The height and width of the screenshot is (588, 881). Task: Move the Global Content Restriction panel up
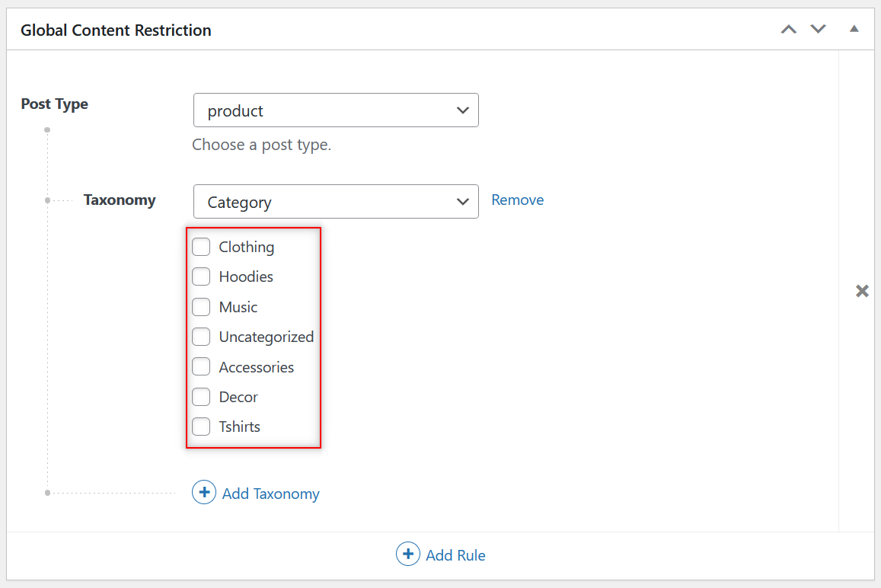pos(789,29)
